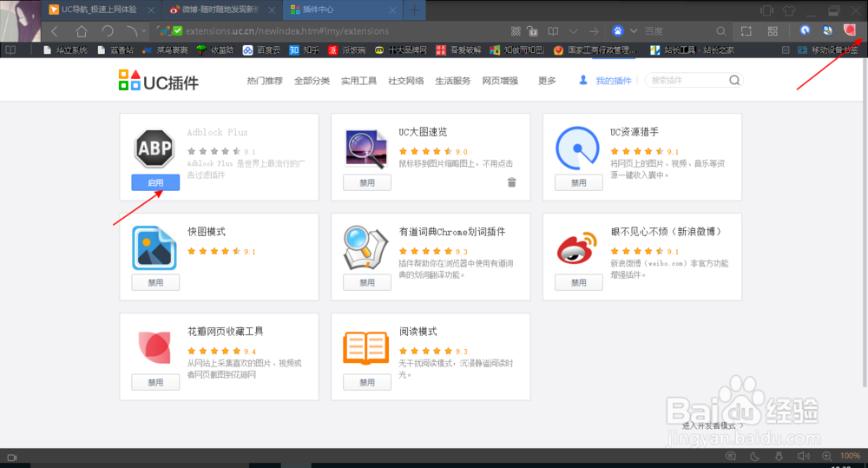Click the zoom magnifier status icon
The image size is (868, 468).
coord(826,456)
